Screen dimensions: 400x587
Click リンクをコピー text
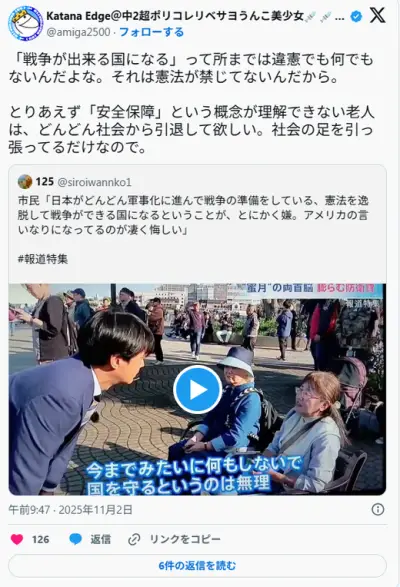coord(185,539)
